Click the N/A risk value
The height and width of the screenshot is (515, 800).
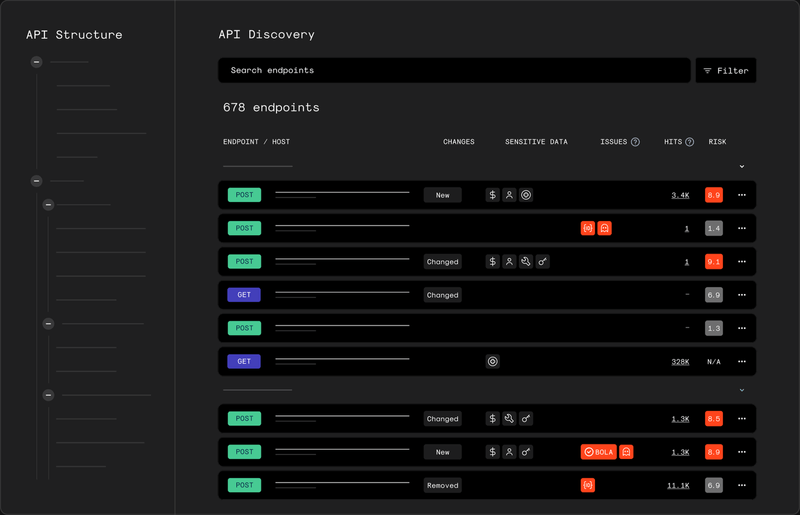click(x=714, y=361)
